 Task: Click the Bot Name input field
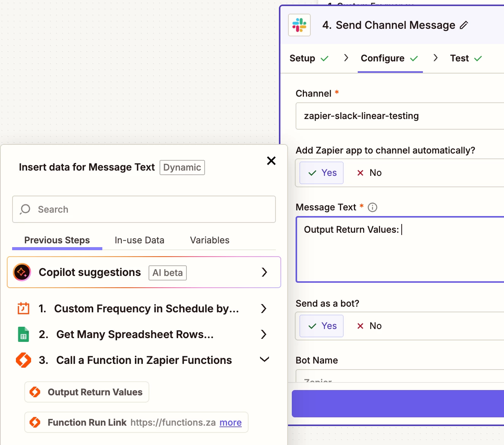point(400,376)
